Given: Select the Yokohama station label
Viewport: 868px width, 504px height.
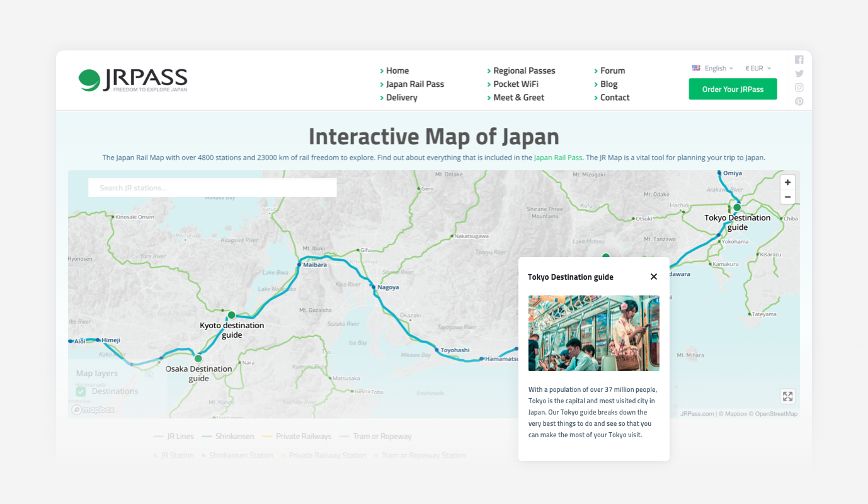Looking at the screenshot, I should coord(735,241).
